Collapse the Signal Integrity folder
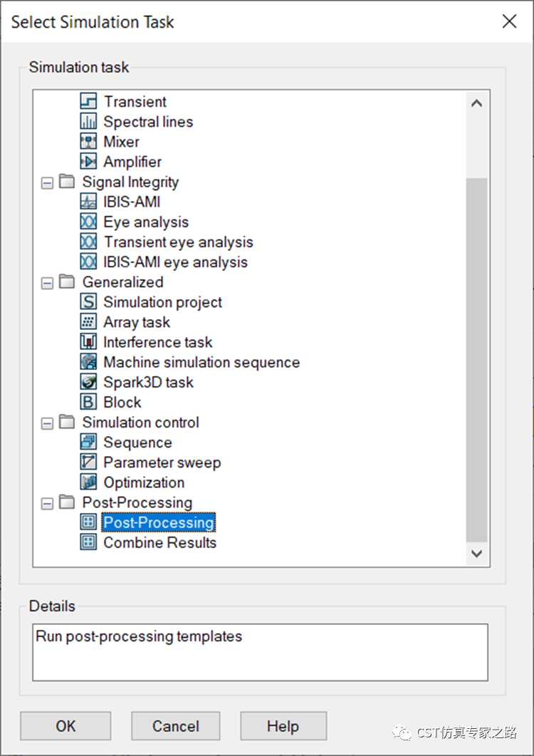Screen dimensions: 534x756 [47, 182]
